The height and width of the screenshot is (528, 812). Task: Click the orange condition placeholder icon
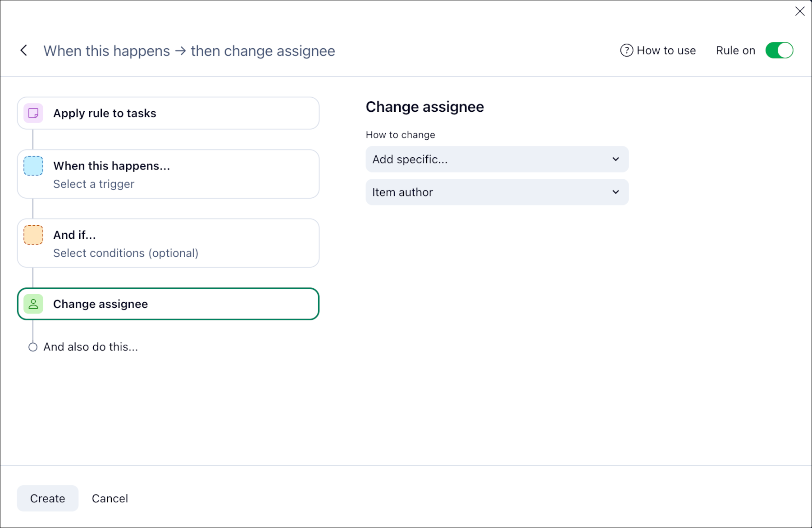[x=33, y=235]
